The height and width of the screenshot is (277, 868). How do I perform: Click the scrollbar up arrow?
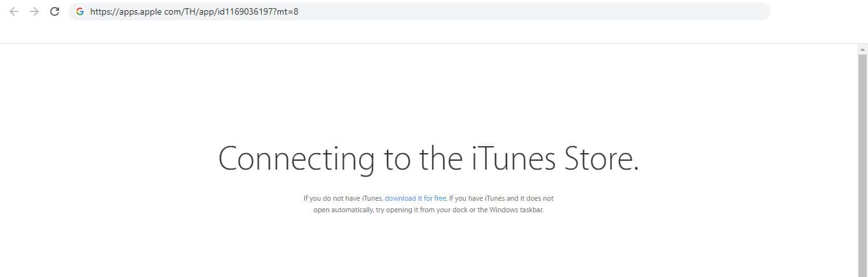(x=862, y=49)
